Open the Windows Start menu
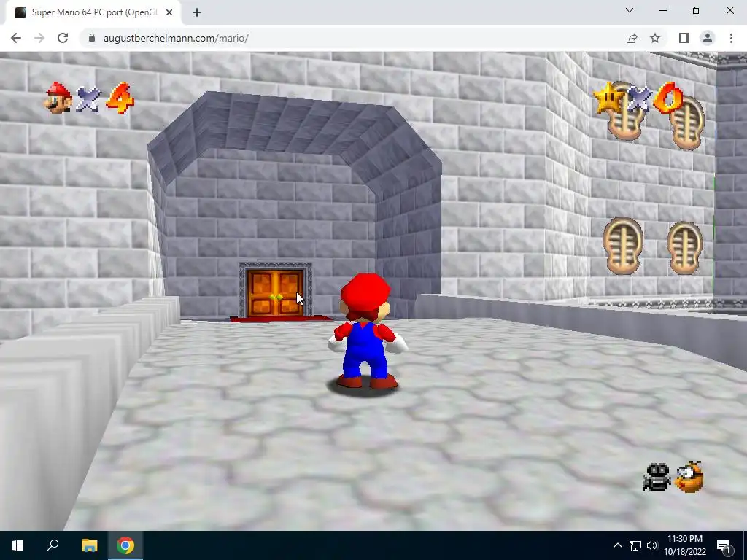Image resolution: width=747 pixels, height=560 pixels. click(x=18, y=545)
